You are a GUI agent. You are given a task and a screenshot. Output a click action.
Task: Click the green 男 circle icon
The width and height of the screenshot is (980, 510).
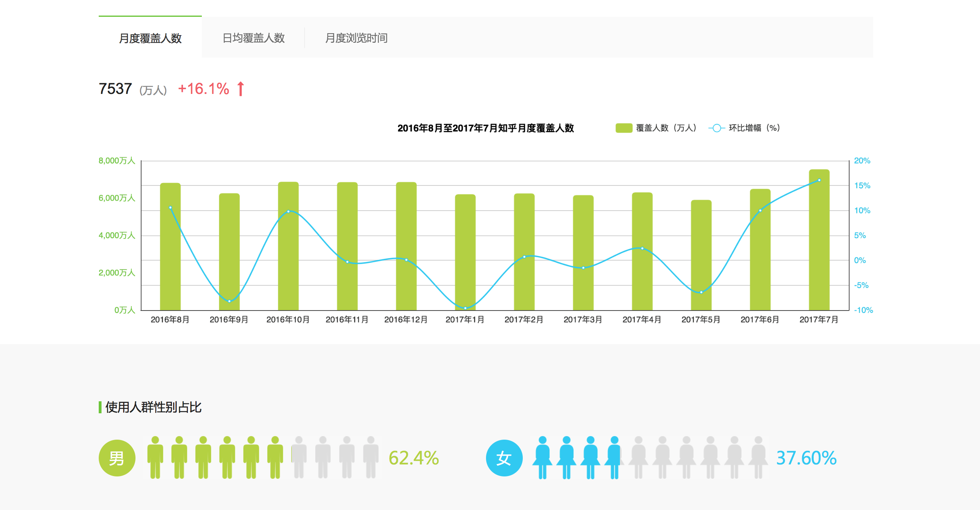(x=117, y=458)
